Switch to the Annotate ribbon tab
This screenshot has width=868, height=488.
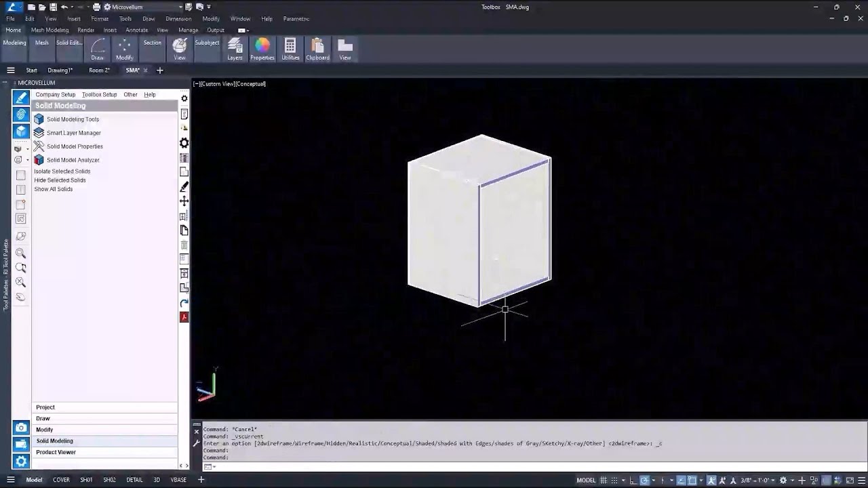pyautogui.click(x=136, y=30)
